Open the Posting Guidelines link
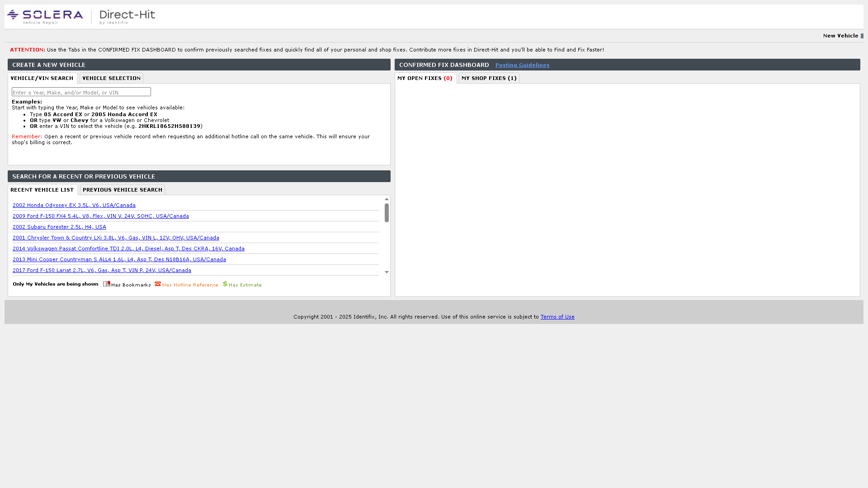This screenshot has width=868, height=488. pyautogui.click(x=522, y=65)
